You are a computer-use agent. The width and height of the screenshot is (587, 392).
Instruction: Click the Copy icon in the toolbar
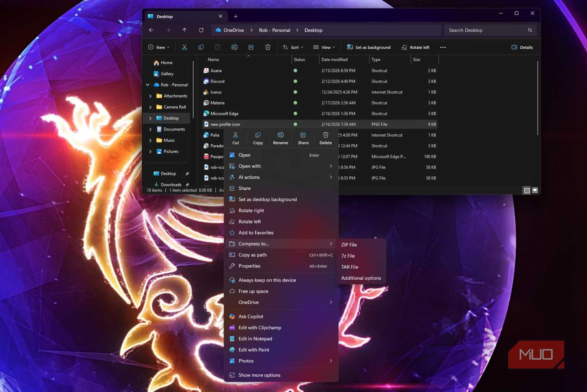coord(201,47)
